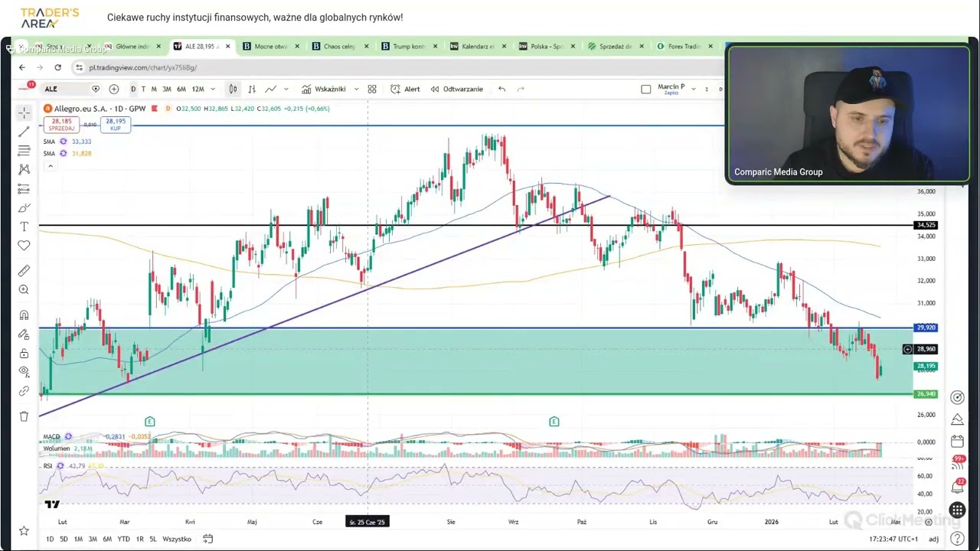
Task: Open the calendar panel in right sidebar
Action: click(x=957, y=442)
